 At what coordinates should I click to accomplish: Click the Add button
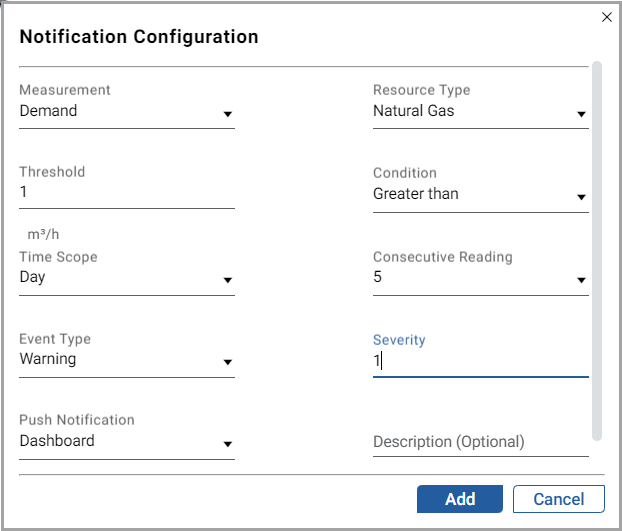point(460,499)
